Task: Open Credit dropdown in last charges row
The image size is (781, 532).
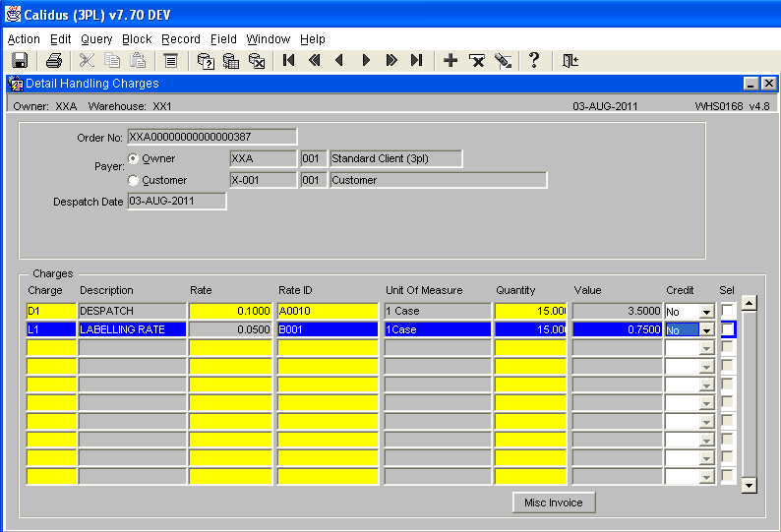Action: click(706, 478)
